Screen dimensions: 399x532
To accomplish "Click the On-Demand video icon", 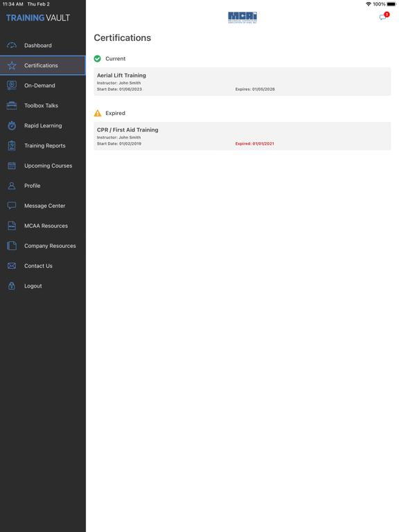I will coord(12,85).
